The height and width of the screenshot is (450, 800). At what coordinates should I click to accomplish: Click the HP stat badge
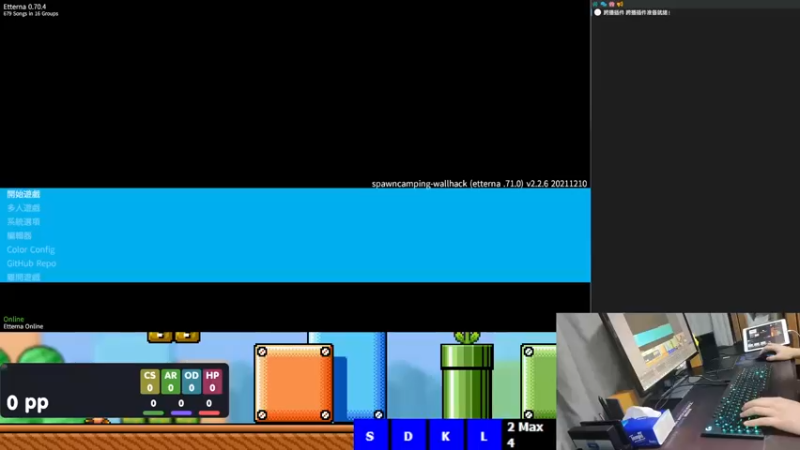[x=212, y=382]
